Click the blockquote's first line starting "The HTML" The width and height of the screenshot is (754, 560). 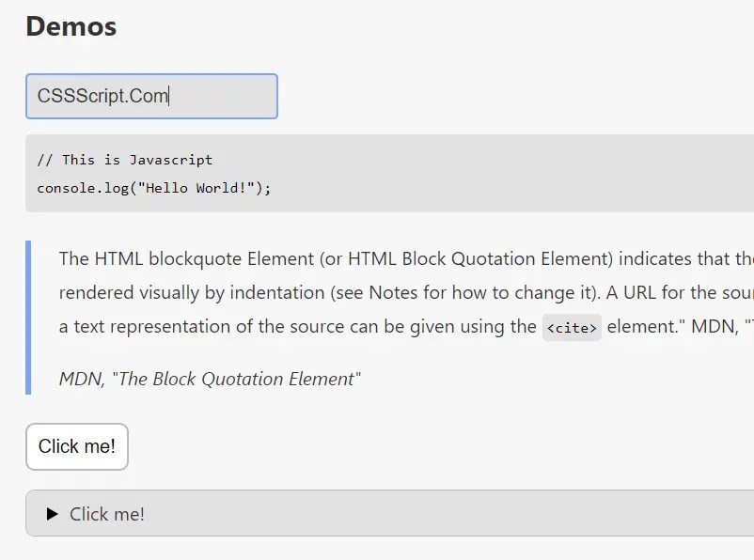click(x=376, y=258)
